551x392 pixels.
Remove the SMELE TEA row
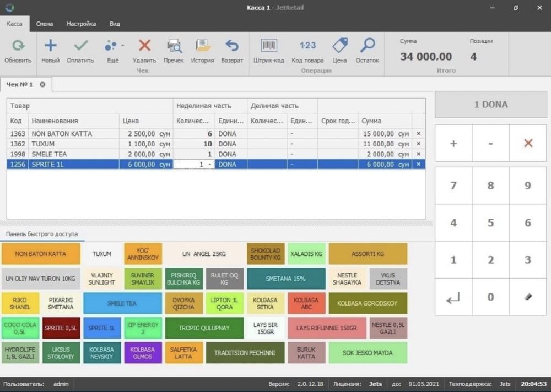419,154
